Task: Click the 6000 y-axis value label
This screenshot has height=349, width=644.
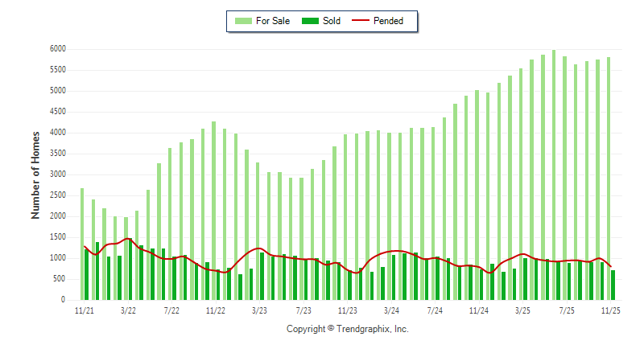Action: pyautogui.click(x=56, y=49)
